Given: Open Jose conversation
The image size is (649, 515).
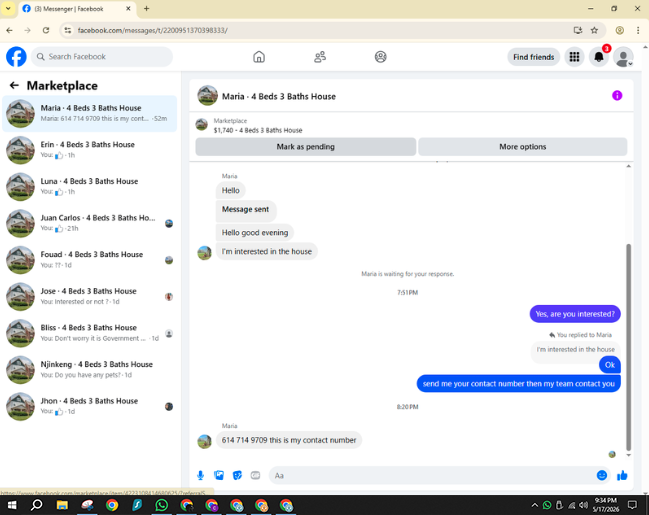Looking at the screenshot, I should 89,296.
